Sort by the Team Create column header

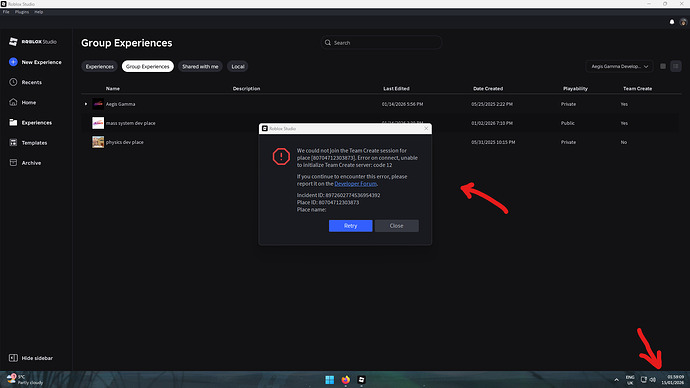click(x=637, y=88)
